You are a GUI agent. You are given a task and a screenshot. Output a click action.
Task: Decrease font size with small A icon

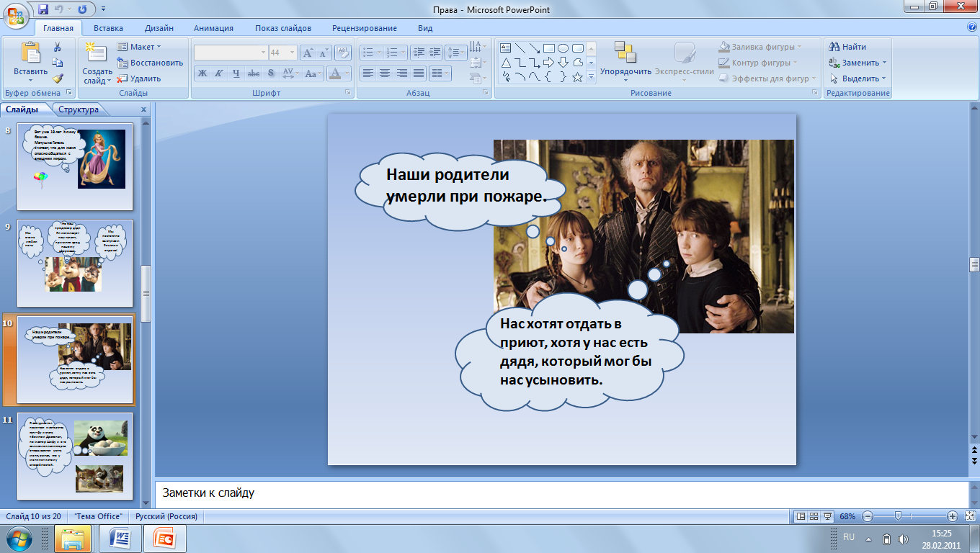(x=324, y=53)
